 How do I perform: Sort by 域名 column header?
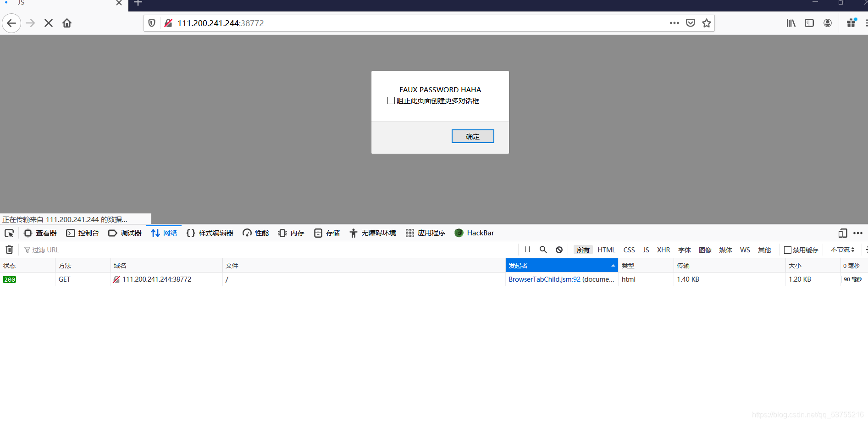coord(166,266)
